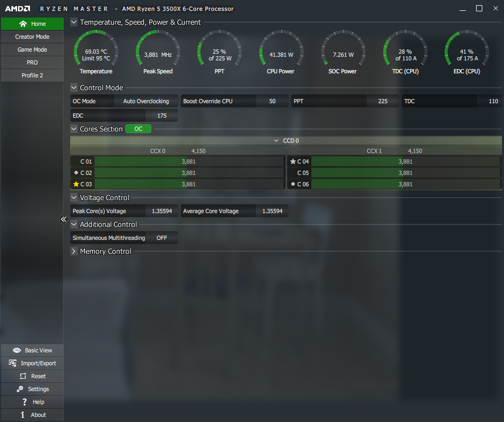Click the OC Mode Auto Overclocking value
This screenshot has width=504, height=422.
coord(146,101)
